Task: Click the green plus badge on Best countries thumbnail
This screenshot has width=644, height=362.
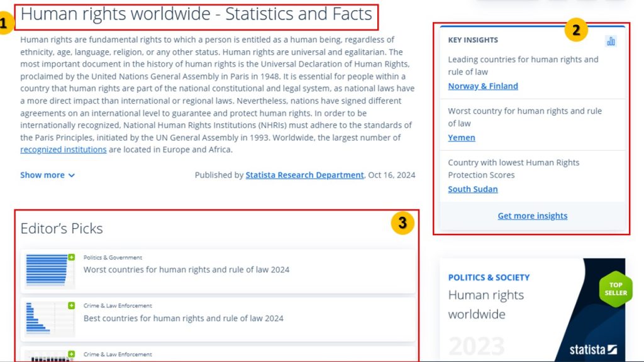Action: [72, 306]
